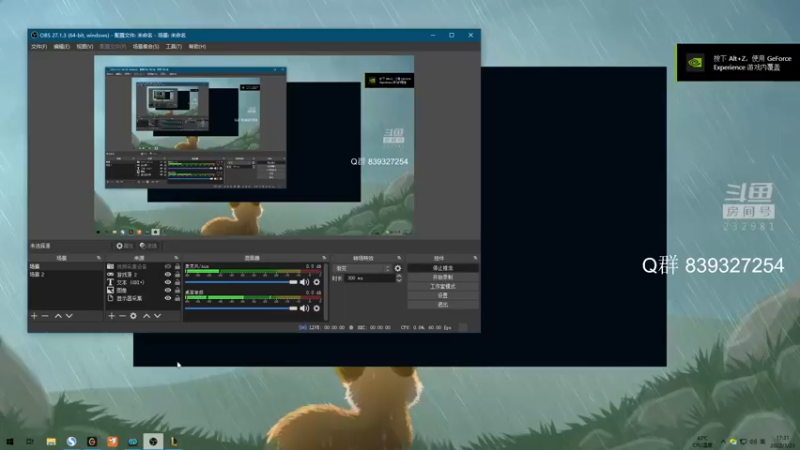Open the 配置文件(P) profile menu
The height and width of the screenshot is (450, 800).
[x=113, y=46]
